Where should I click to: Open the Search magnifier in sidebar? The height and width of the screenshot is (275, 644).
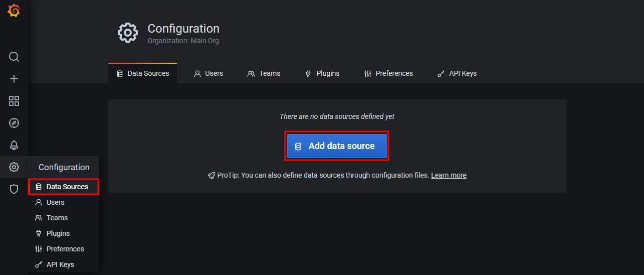point(14,57)
